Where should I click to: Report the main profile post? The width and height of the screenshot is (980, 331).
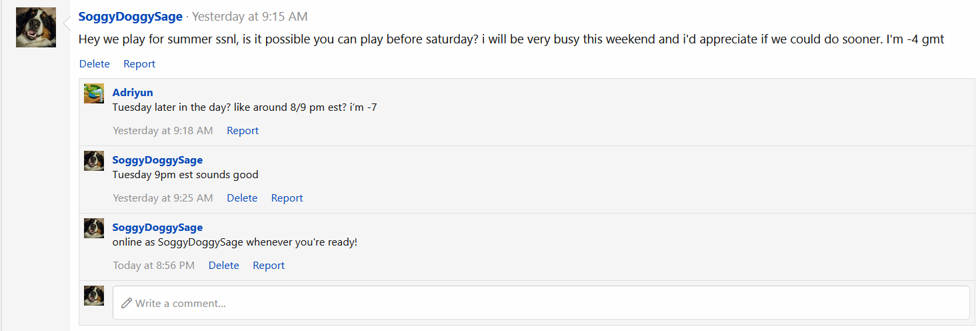tap(139, 64)
